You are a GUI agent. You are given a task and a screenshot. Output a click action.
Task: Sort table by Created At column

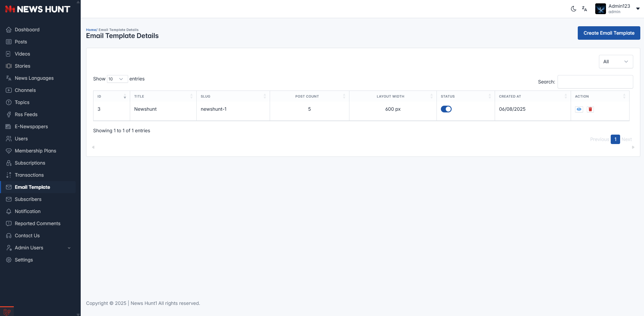[x=533, y=96]
